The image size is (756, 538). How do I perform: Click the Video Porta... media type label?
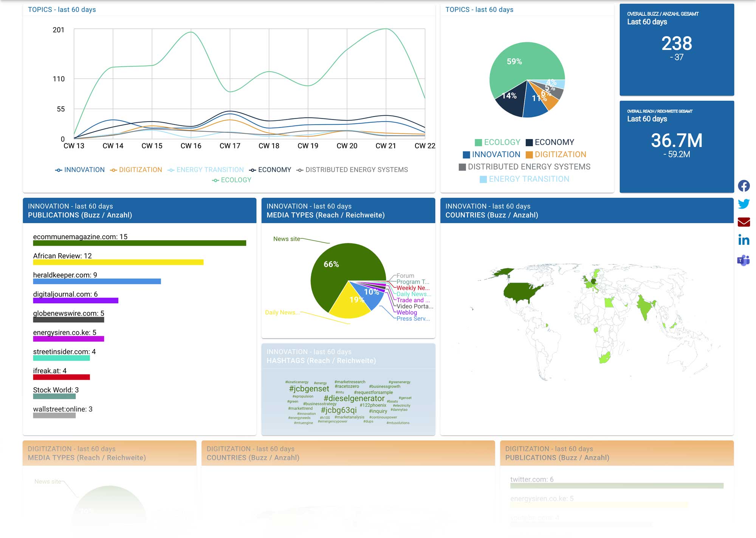(415, 306)
